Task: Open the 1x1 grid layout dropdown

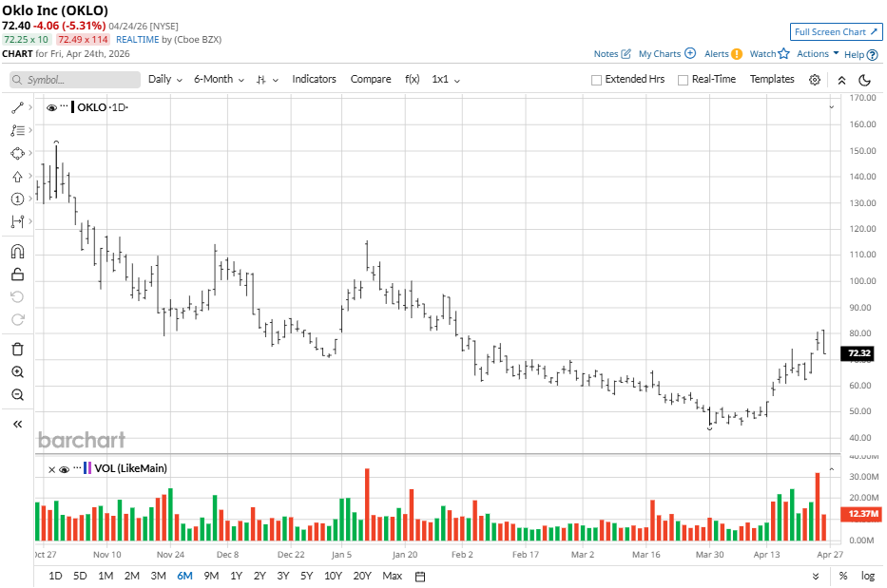Action: click(x=446, y=80)
